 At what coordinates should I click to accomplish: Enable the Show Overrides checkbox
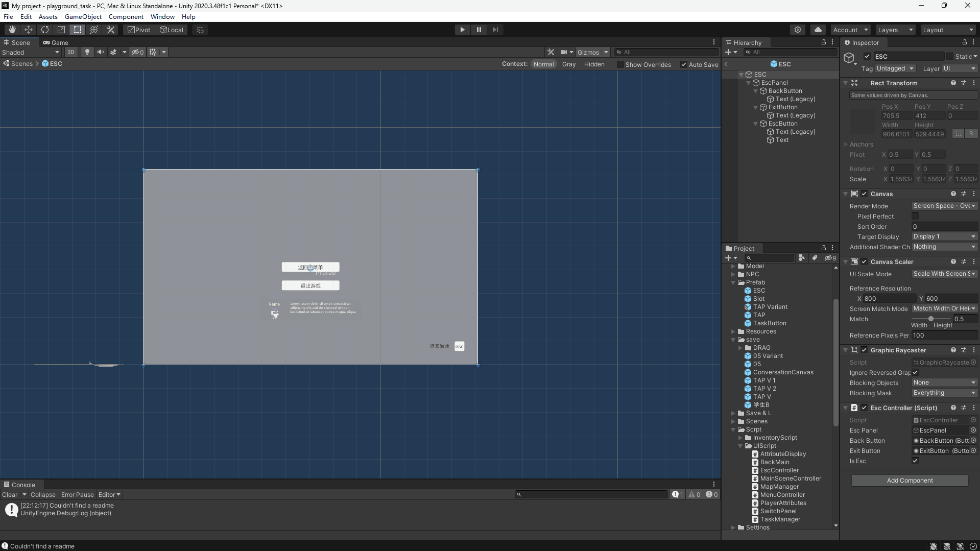[620, 64]
